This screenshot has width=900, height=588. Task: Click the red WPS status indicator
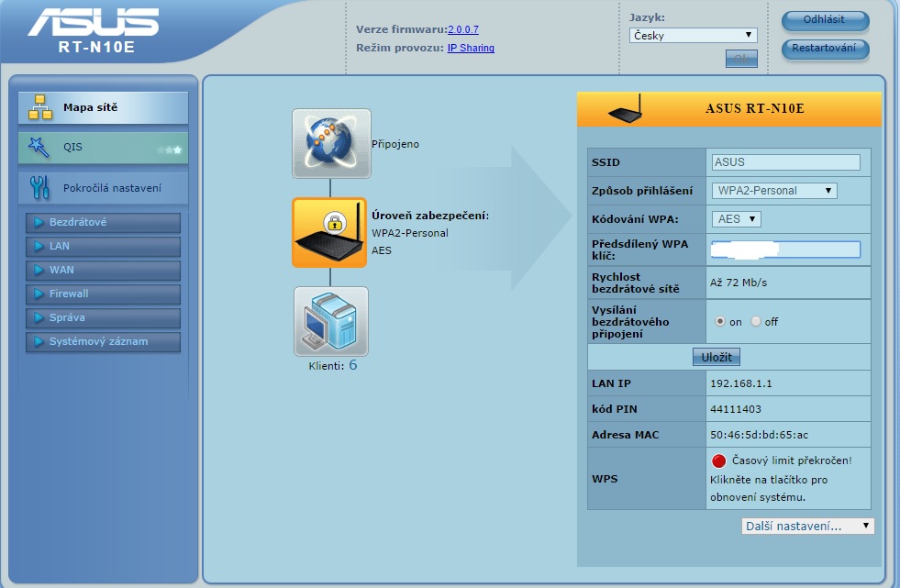tap(718, 460)
